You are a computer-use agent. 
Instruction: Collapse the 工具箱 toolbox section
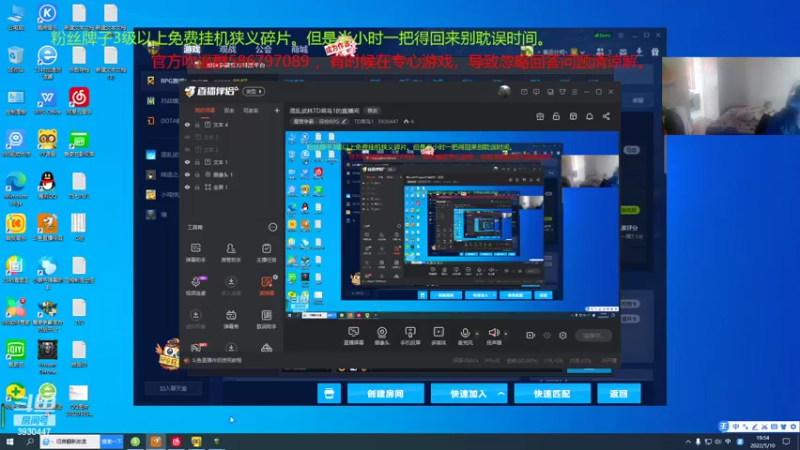click(272, 227)
